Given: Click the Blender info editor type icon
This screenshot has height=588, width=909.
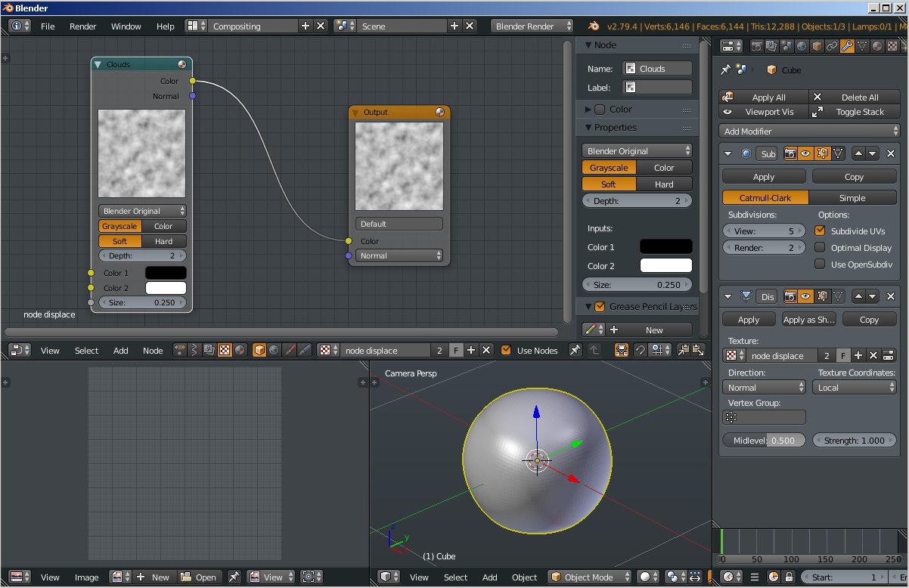Looking at the screenshot, I should [20, 26].
